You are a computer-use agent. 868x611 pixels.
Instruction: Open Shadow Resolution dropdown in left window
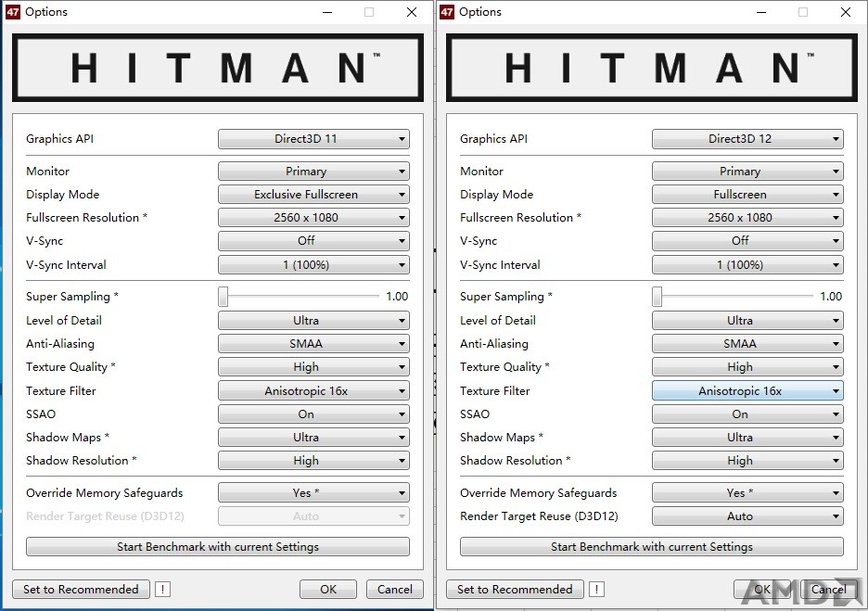click(313, 461)
